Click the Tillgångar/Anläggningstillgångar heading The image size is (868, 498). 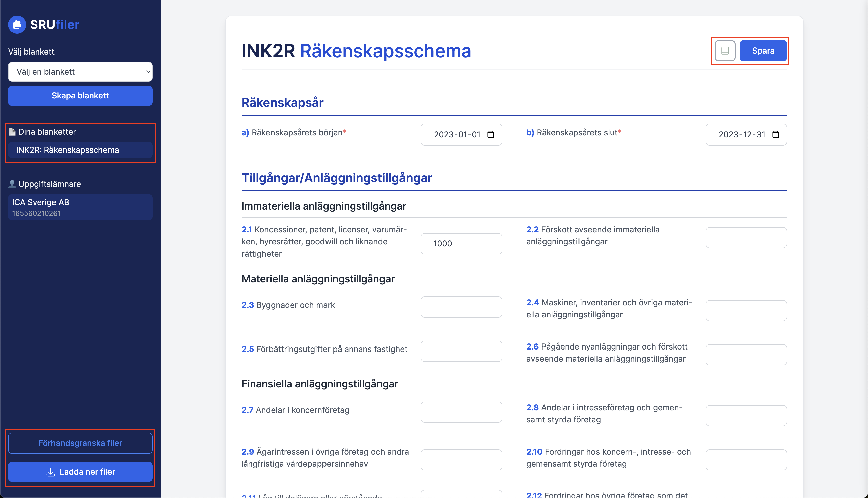(337, 178)
